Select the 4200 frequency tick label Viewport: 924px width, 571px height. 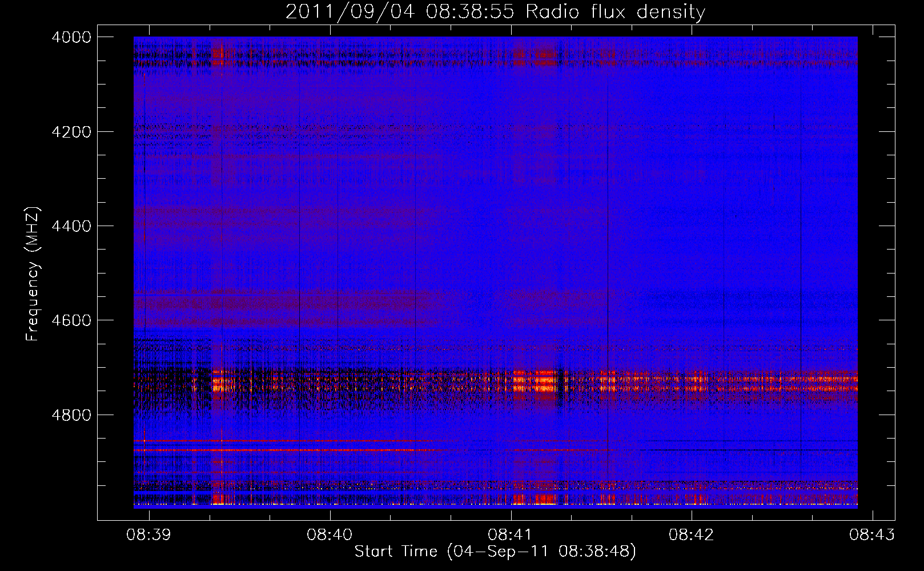(71, 132)
